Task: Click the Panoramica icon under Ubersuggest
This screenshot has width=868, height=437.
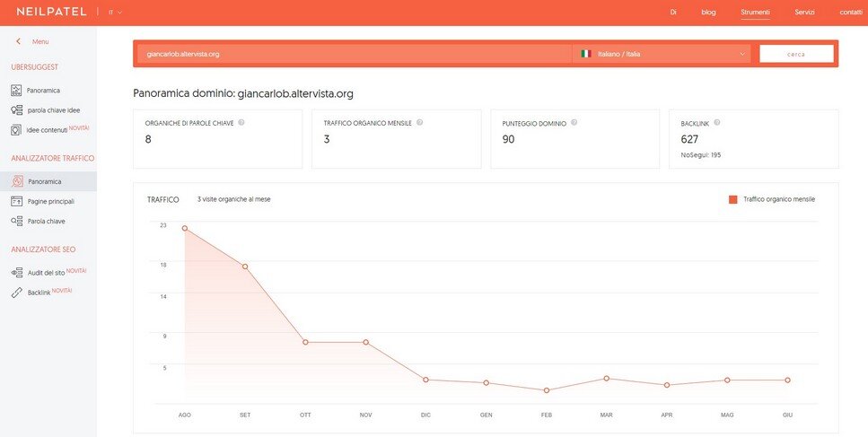Action: click(x=16, y=91)
